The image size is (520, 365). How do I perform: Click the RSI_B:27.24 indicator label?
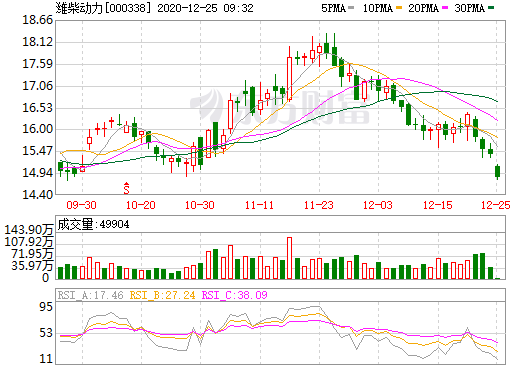pos(162,295)
